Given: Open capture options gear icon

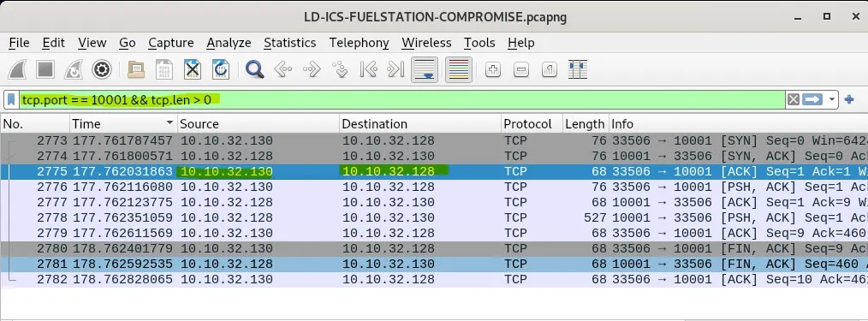Looking at the screenshot, I should (102, 69).
